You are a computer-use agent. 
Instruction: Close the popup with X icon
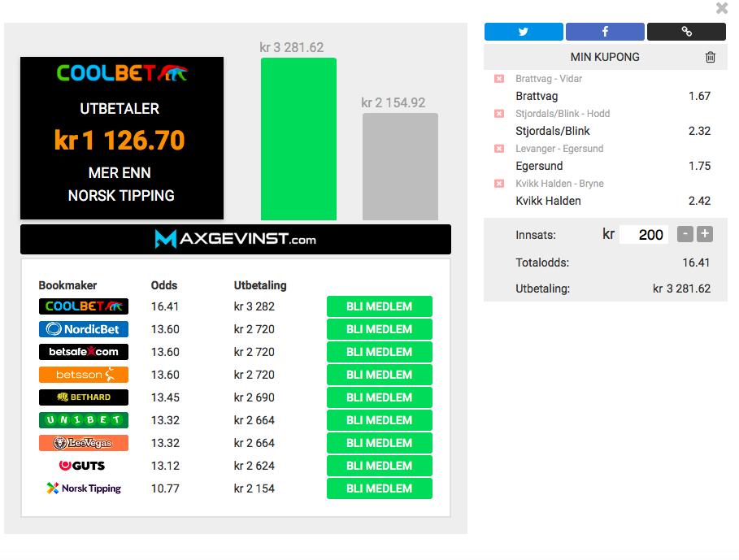point(722,8)
